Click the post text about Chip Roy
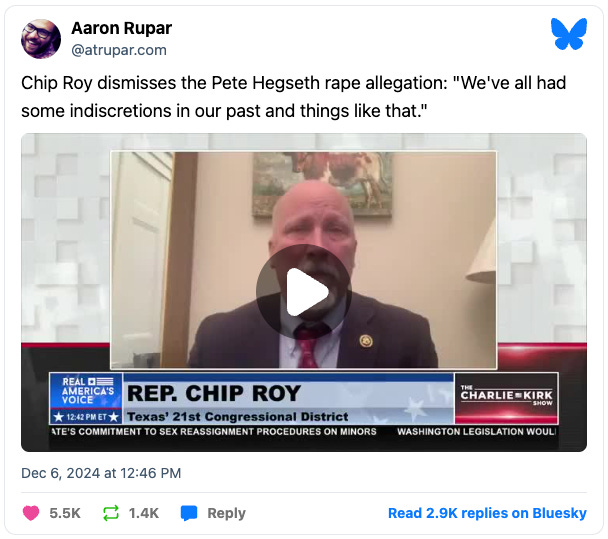This screenshot has width=608, height=539. click(x=294, y=97)
